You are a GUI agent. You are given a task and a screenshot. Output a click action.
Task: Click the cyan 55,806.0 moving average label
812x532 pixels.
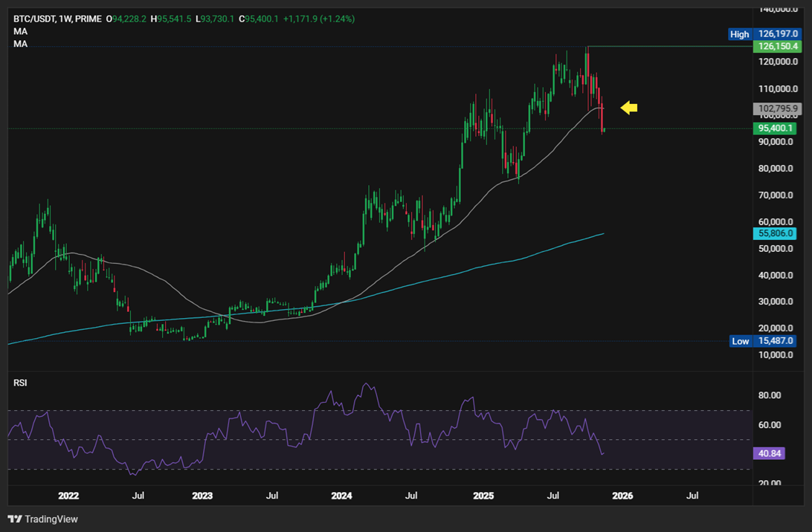776,235
